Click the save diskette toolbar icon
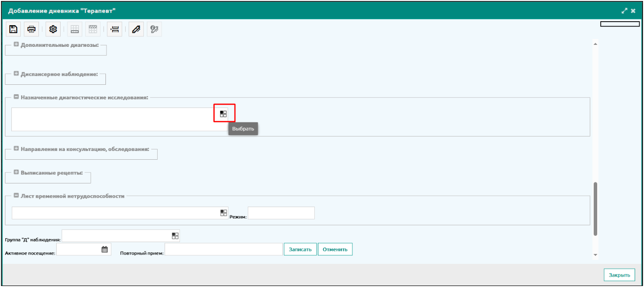The image size is (644, 287). (x=13, y=30)
